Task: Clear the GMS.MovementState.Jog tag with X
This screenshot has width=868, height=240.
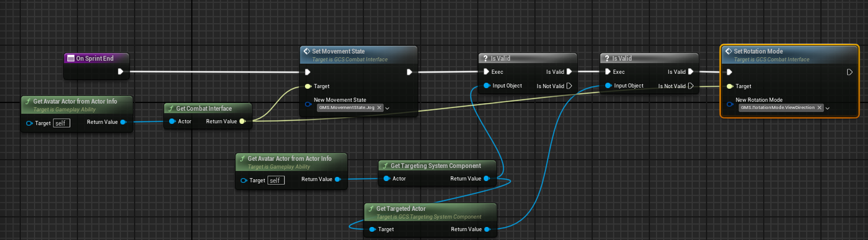Action: coord(379,108)
